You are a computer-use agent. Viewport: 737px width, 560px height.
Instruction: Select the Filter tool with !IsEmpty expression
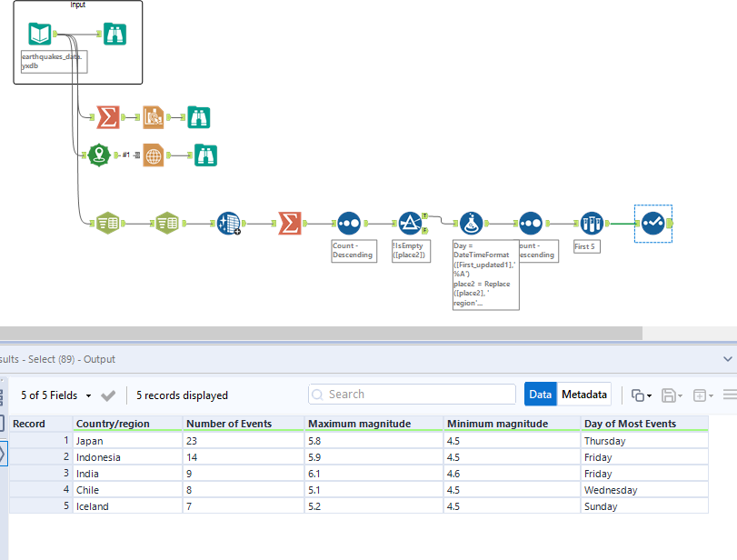pos(410,223)
